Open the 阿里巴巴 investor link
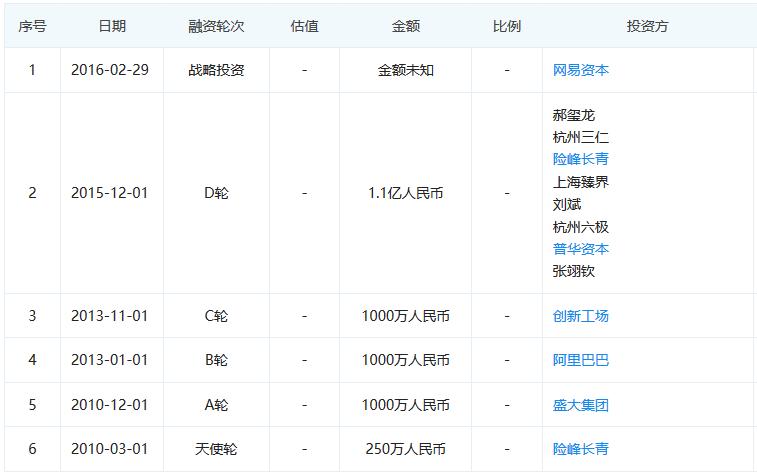Viewport: 757px width, 476px height. coord(580,360)
